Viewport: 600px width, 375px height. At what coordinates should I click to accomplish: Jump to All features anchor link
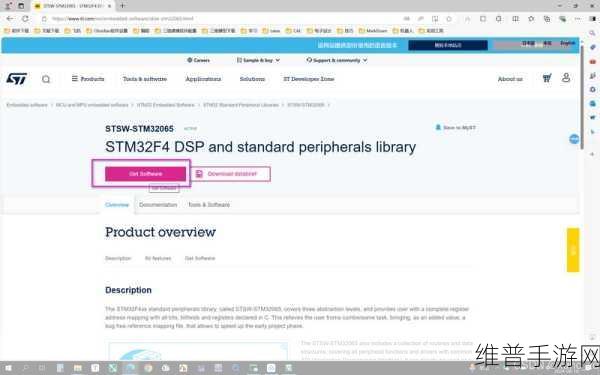[x=158, y=258]
